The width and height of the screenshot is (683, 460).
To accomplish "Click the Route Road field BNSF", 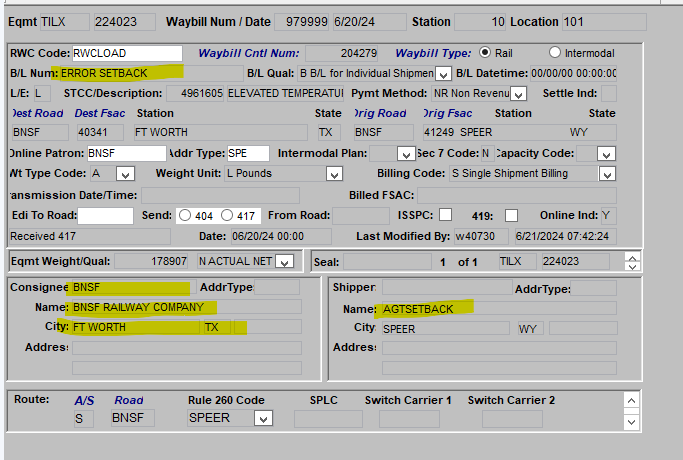I will pyautogui.click(x=133, y=418).
